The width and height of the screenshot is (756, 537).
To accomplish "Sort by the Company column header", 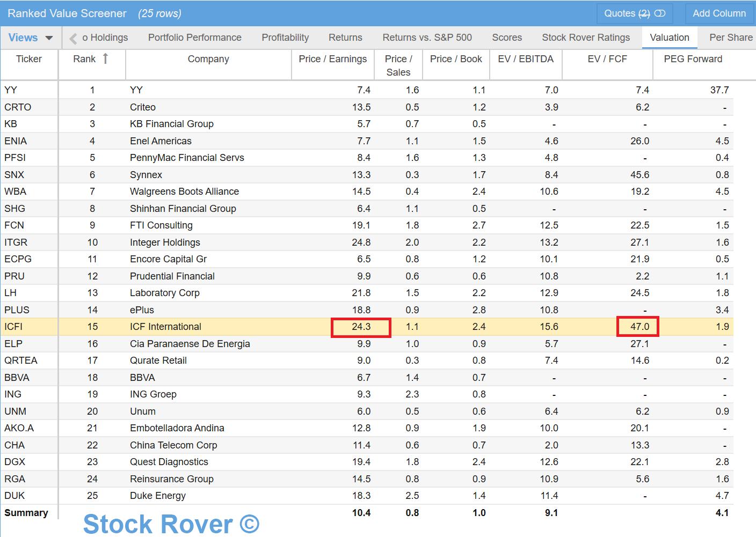I will tap(208, 59).
